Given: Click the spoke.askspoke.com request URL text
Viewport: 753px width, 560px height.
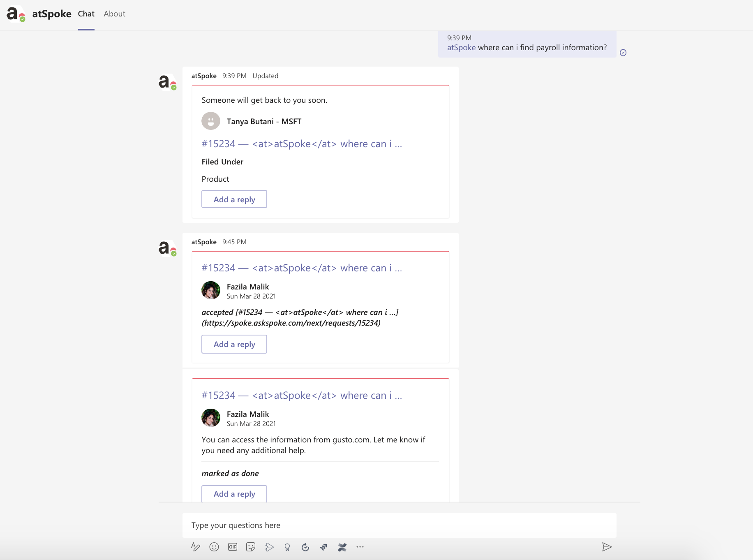Looking at the screenshot, I should coord(291,323).
